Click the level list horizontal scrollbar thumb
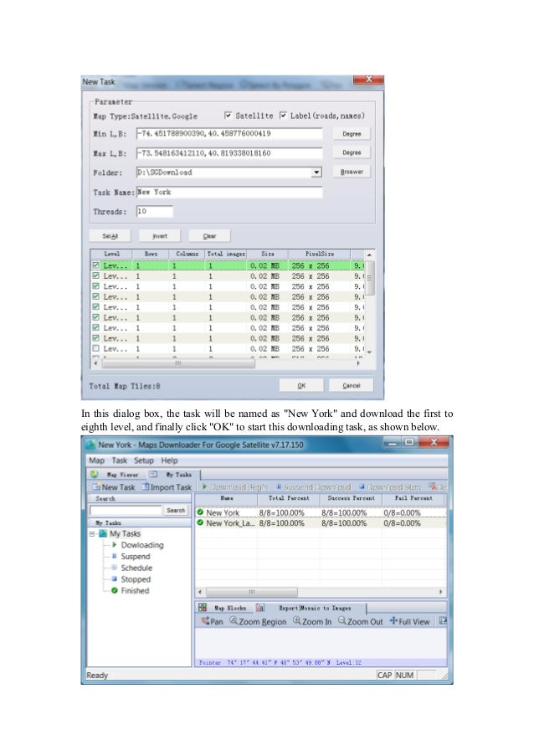 [x=177, y=363]
